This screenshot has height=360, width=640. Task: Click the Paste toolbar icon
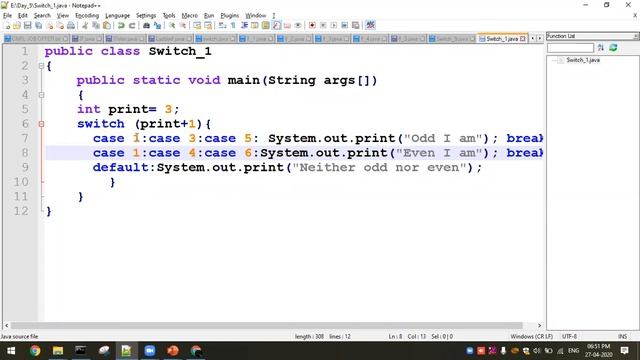[107, 25]
